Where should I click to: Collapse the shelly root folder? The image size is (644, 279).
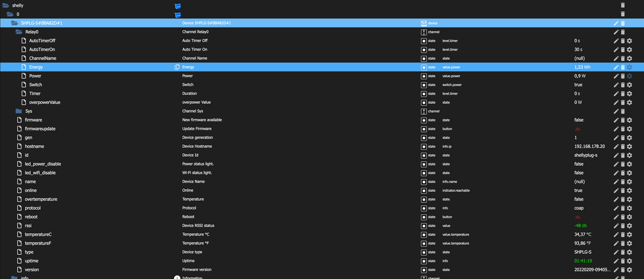pos(5,5)
